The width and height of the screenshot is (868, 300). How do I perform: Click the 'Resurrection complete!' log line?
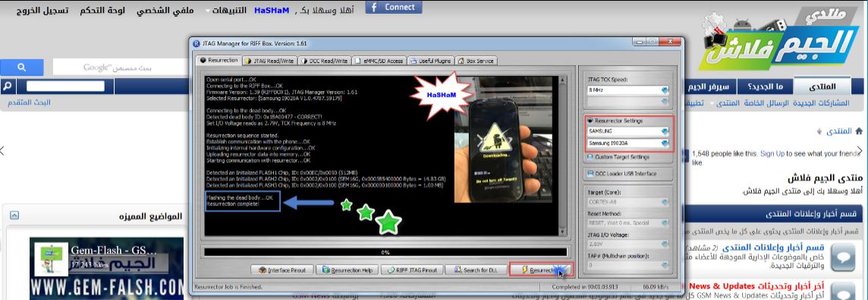[x=232, y=205]
